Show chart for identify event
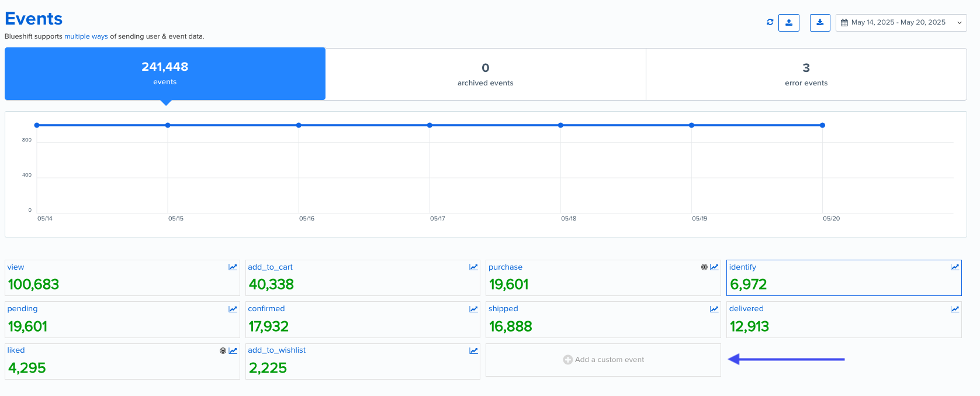The image size is (980, 396). click(955, 267)
